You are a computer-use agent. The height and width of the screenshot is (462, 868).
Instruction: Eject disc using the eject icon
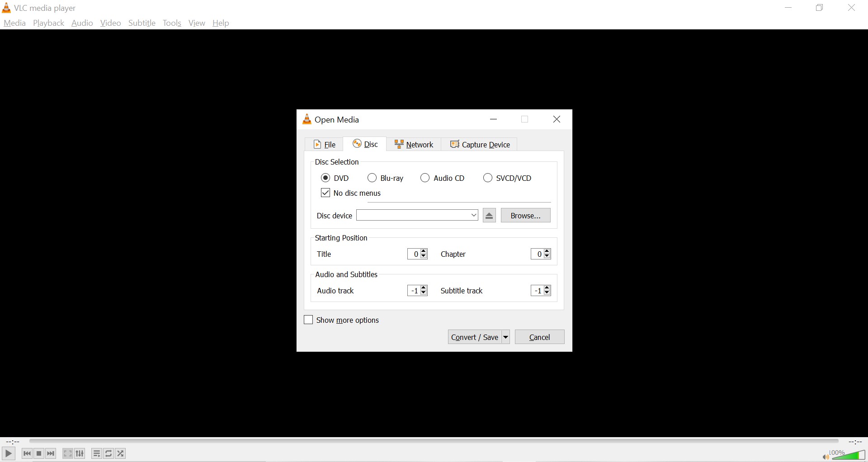[489, 216]
